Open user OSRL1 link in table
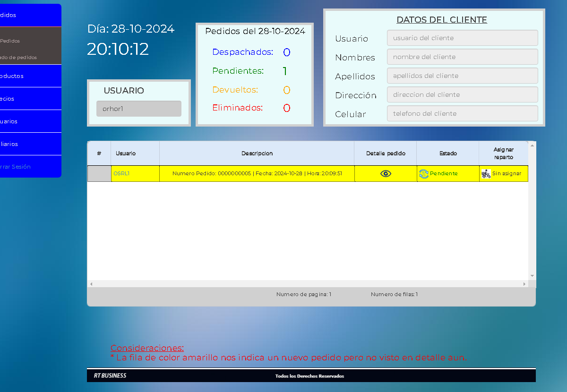567x392 pixels. (121, 174)
